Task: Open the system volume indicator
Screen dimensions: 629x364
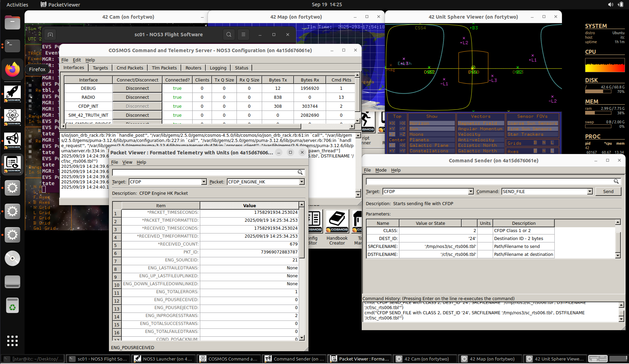Action: [x=610, y=4]
